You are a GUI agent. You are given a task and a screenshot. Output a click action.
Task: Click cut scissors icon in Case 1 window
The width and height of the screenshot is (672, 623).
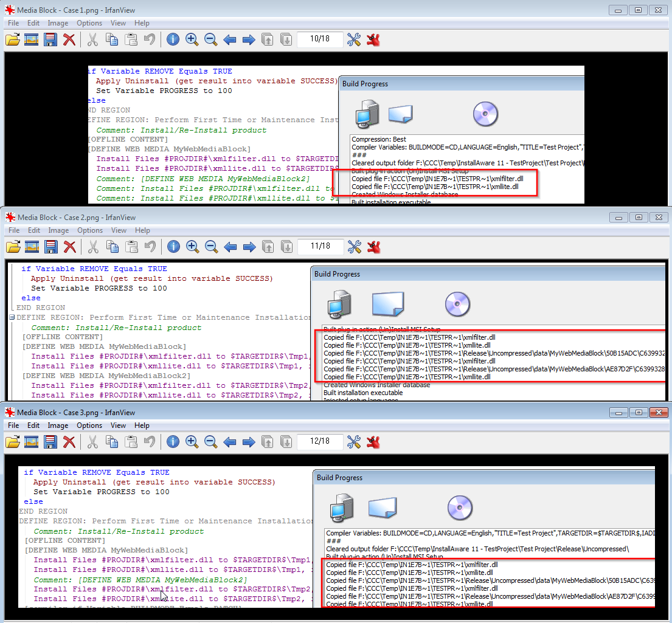coord(92,40)
